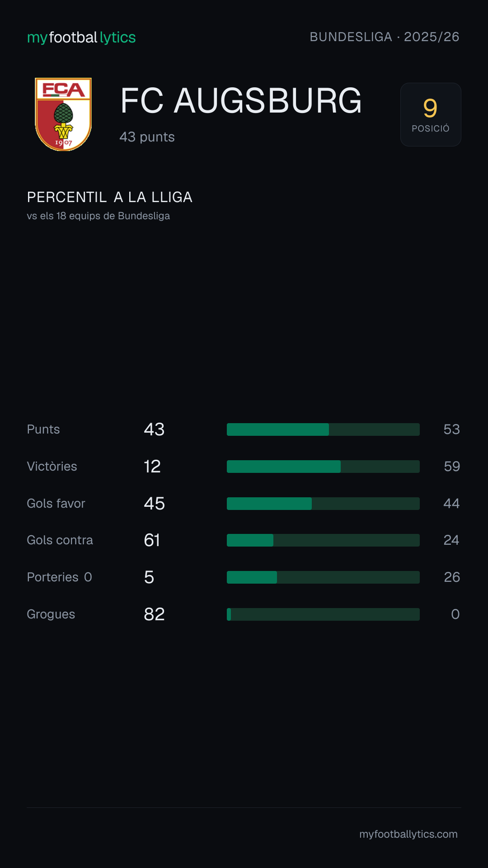
Task: Click the Victòries percentile bar
Action: (323, 467)
